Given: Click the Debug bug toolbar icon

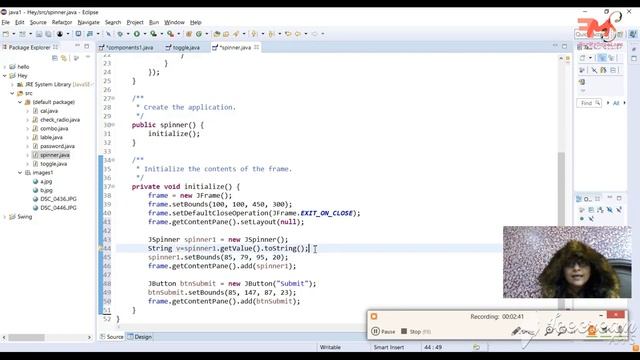Looking at the screenshot, I should tap(120, 34).
